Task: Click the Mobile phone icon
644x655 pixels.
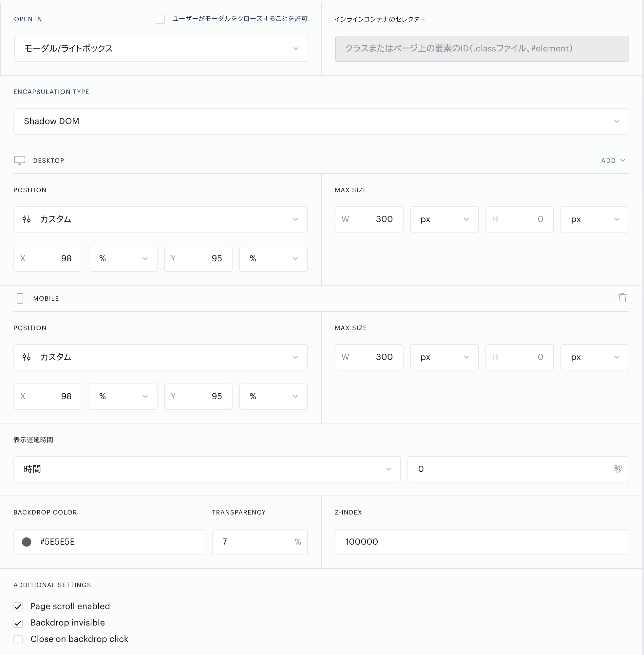Action: [x=20, y=298]
